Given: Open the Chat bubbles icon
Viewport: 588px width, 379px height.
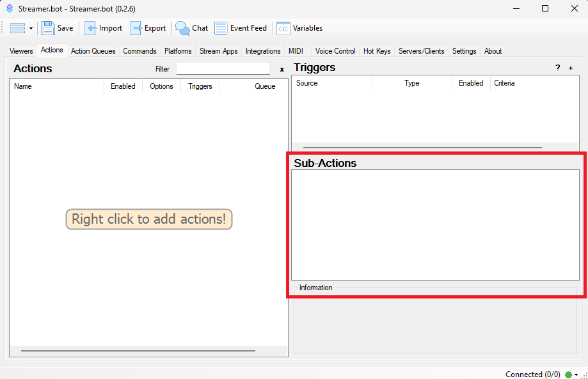Looking at the screenshot, I should pyautogui.click(x=182, y=28).
